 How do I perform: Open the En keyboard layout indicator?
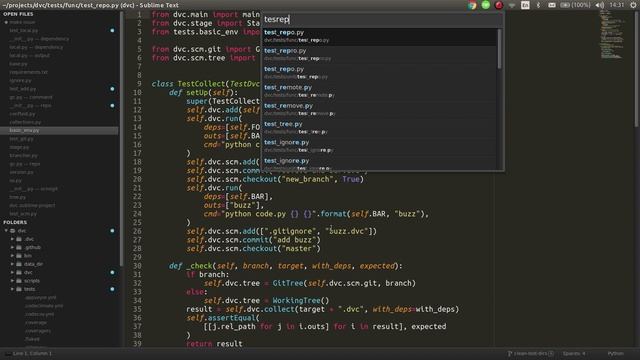coord(525,5)
